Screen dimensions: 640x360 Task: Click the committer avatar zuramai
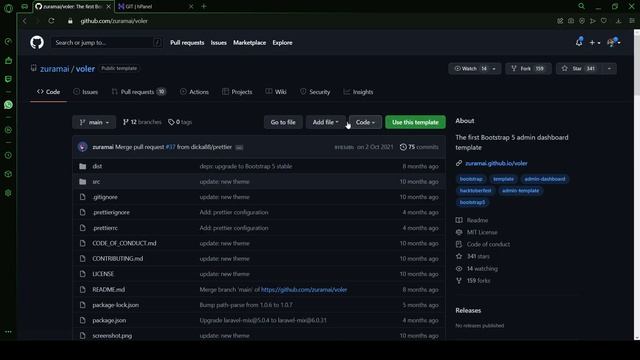(82, 147)
